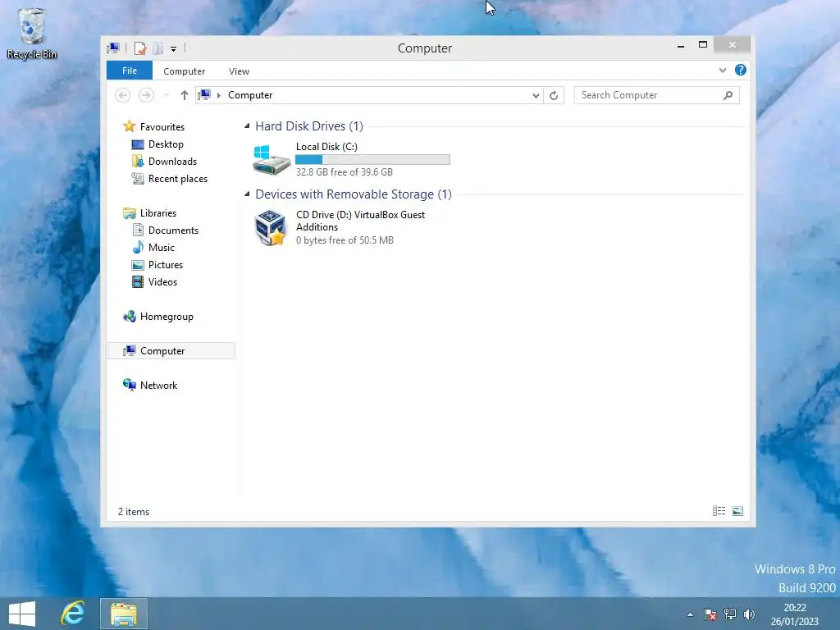Click the Hard Disk Drives (1) heading
This screenshot has height=630, width=840.
[309, 126]
